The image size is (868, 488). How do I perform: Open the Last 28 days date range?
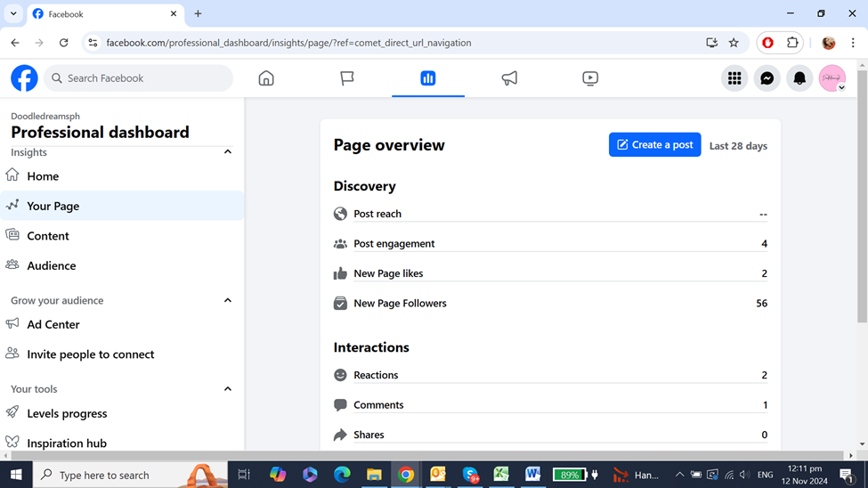(x=738, y=146)
